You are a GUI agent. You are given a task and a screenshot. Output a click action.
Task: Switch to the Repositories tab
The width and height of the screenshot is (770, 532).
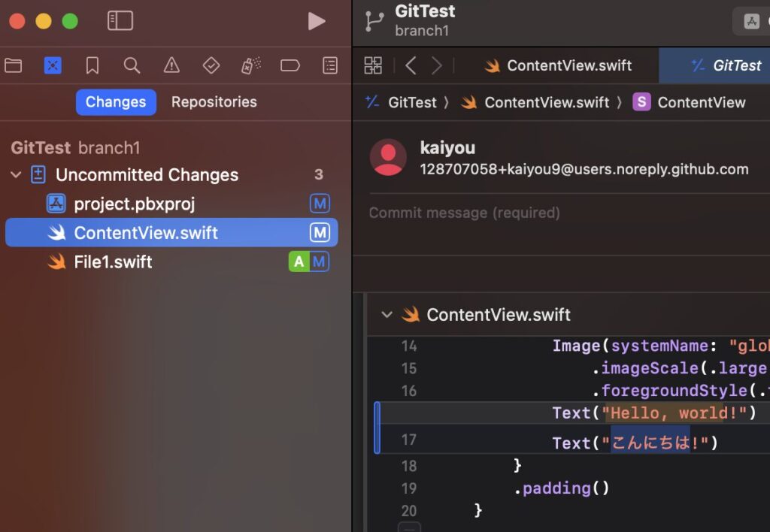(214, 102)
